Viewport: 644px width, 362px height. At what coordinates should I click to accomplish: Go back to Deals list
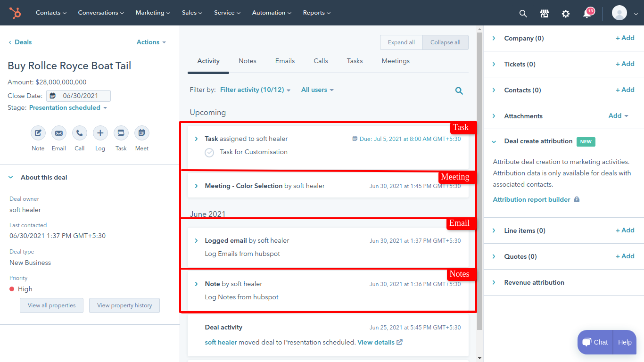point(20,42)
